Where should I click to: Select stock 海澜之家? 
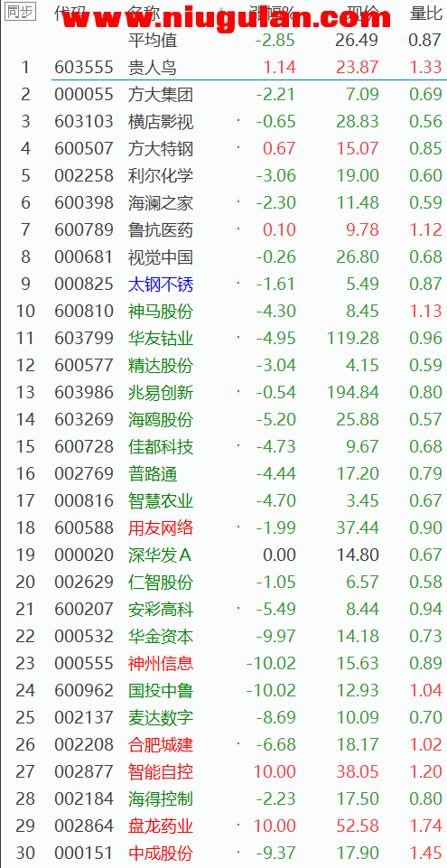[161, 202]
